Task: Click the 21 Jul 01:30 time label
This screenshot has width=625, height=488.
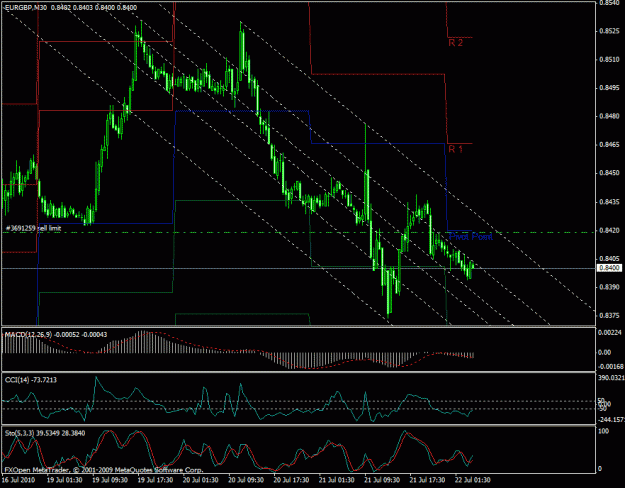Action: click(337, 480)
